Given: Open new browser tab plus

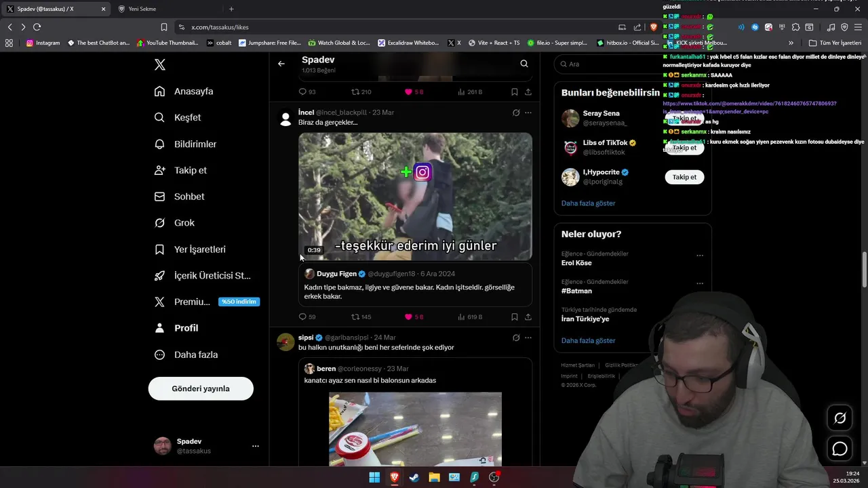Looking at the screenshot, I should 231,9.
